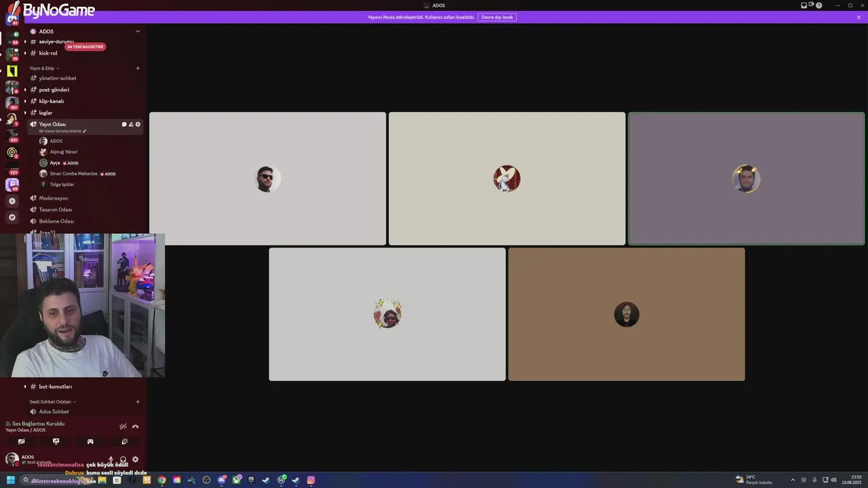Image resolution: width=868 pixels, height=488 pixels.
Task: Expand threads arrow beside bot-komutları
Action: tap(25, 386)
